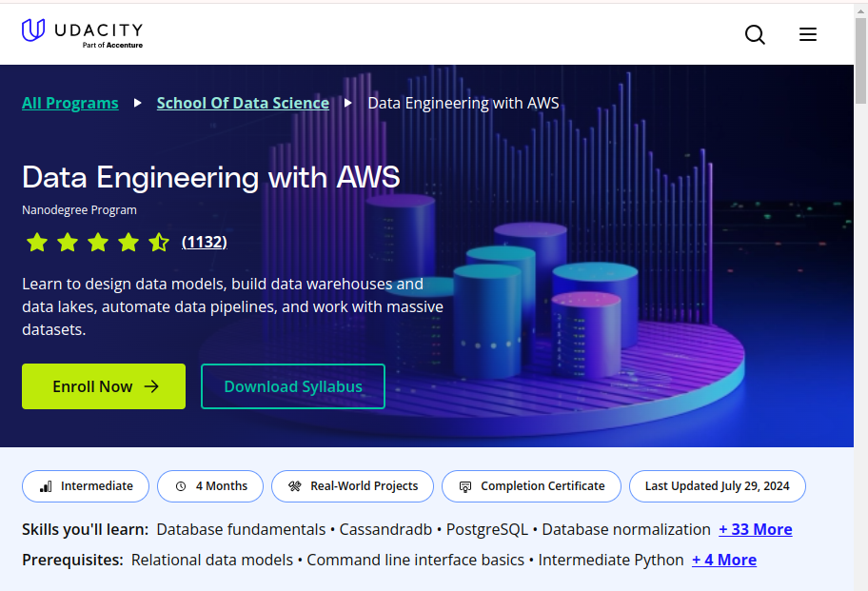Click the half-filled fifth star
Image resolution: width=868 pixels, height=591 pixels.
[158, 242]
